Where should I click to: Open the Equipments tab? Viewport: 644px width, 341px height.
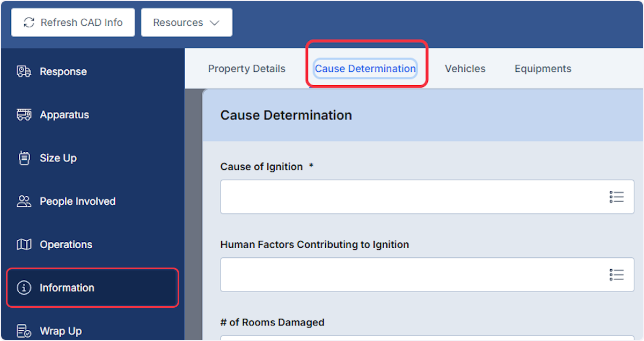click(543, 69)
